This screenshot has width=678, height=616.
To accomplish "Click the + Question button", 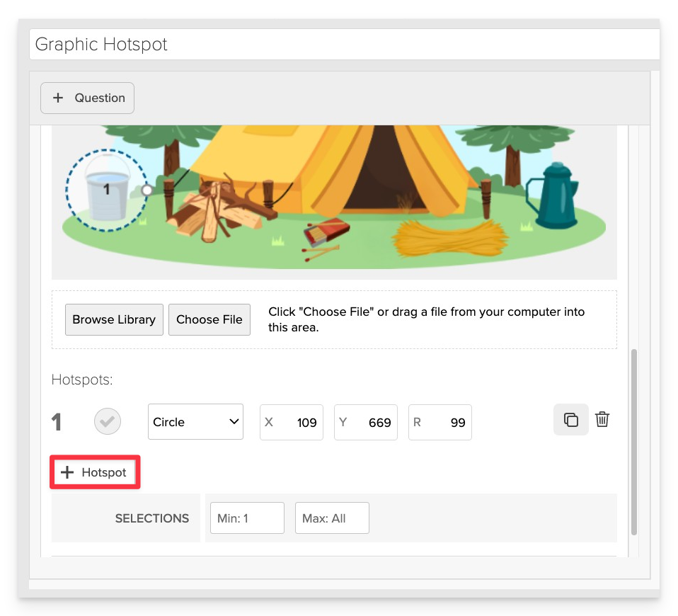I will 87,98.
